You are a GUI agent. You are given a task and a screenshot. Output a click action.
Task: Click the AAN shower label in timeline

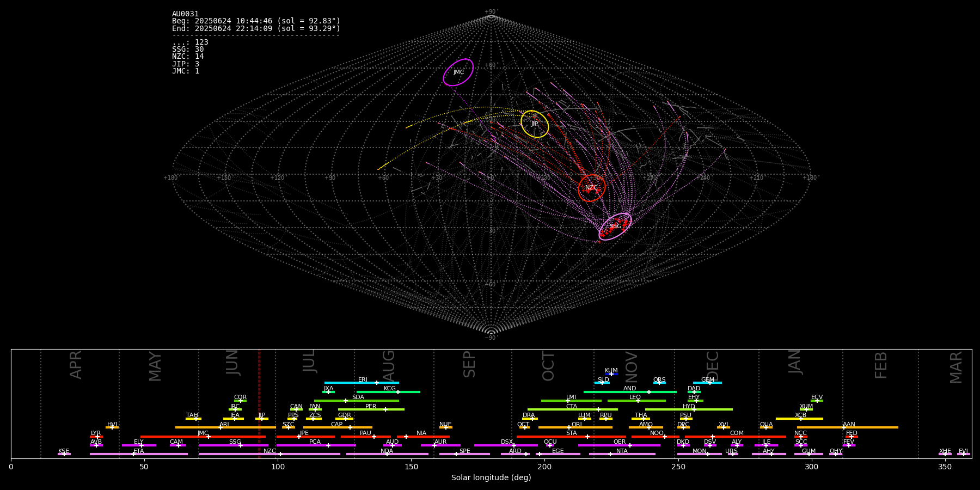pyautogui.click(x=849, y=425)
